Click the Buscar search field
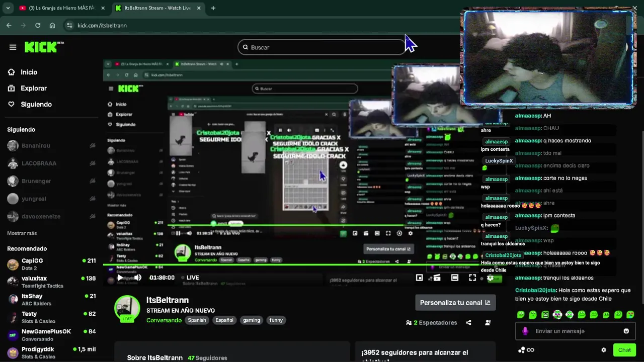Viewport: 644px width, 362px height. coord(322,47)
